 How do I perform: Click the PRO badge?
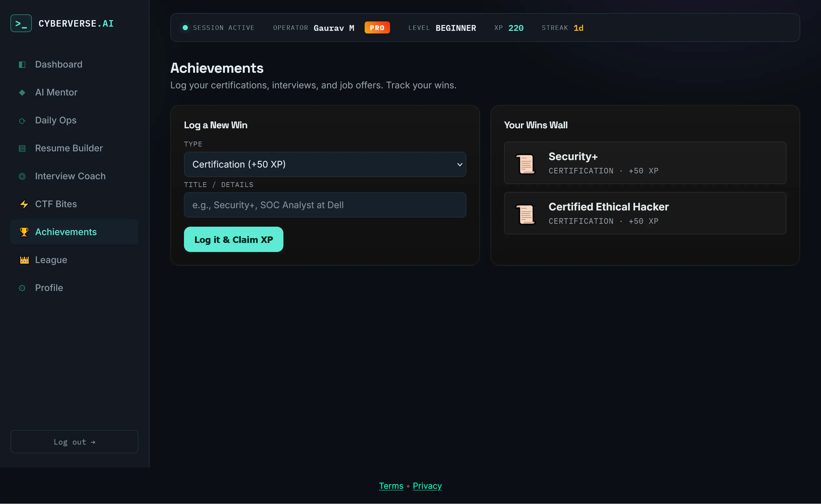point(377,28)
